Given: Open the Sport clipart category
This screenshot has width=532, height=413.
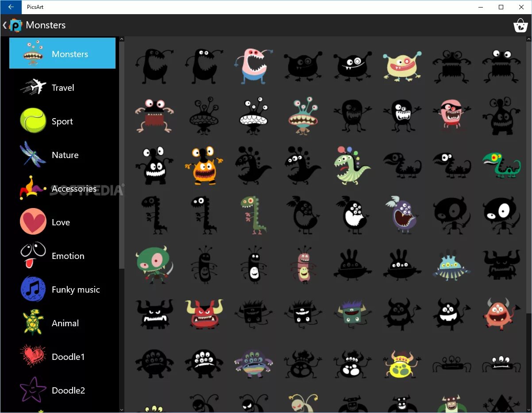Looking at the screenshot, I should coord(62,121).
